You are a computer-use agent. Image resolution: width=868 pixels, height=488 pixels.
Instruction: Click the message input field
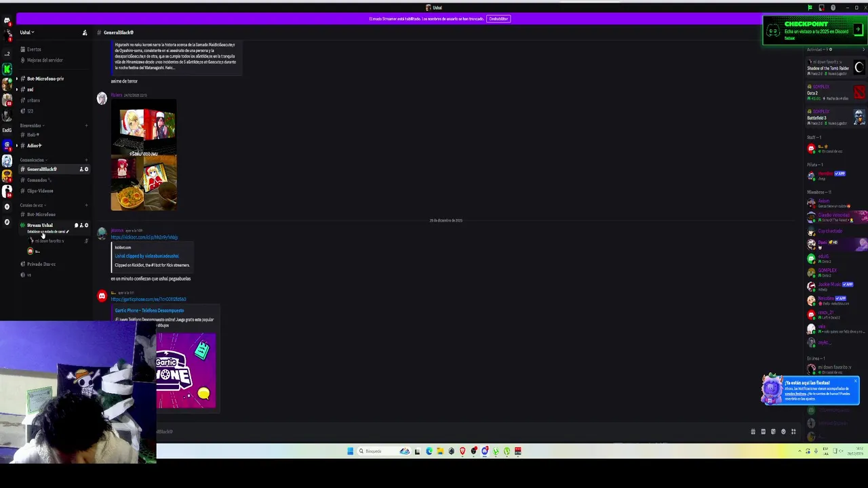click(448, 432)
